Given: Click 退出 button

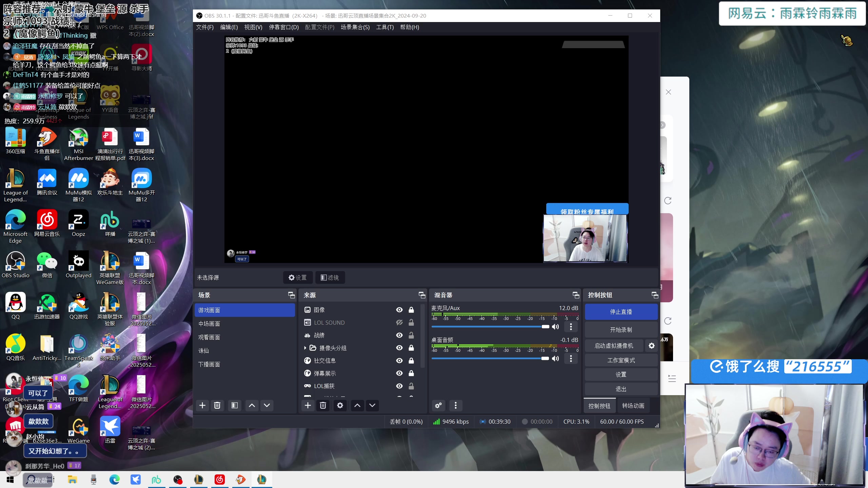Looking at the screenshot, I should (x=621, y=389).
